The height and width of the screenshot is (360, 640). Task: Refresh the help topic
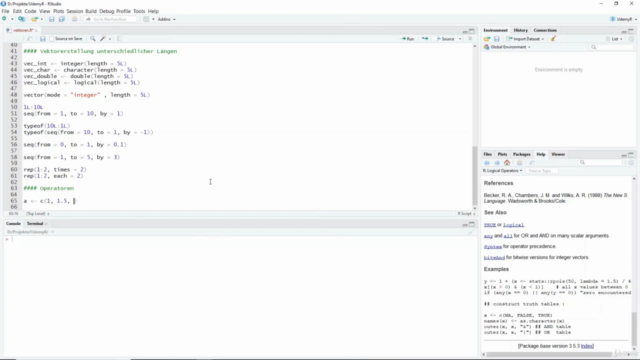pos(631,163)
